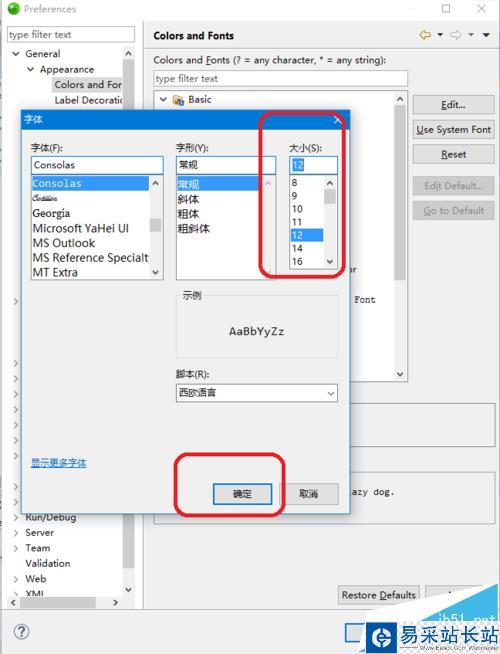This screenshot has height=654, width=500.
Task: Click preferences tree horizontal scroll right arrow
Action: click(116, 603)
